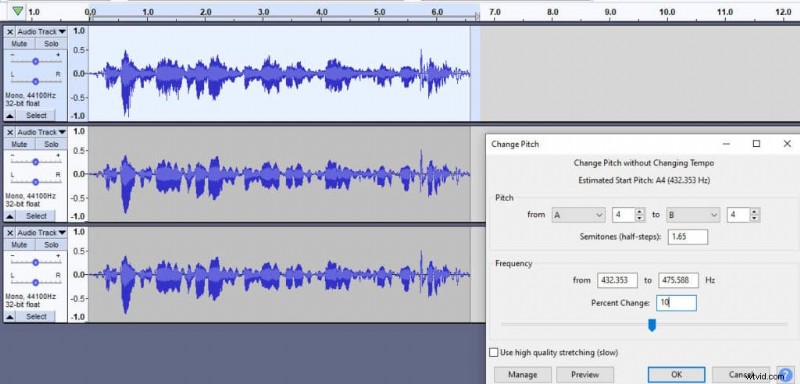Viewport: 800px width, 384px height.
Task: Solo the first audio track
Action: 51,44
